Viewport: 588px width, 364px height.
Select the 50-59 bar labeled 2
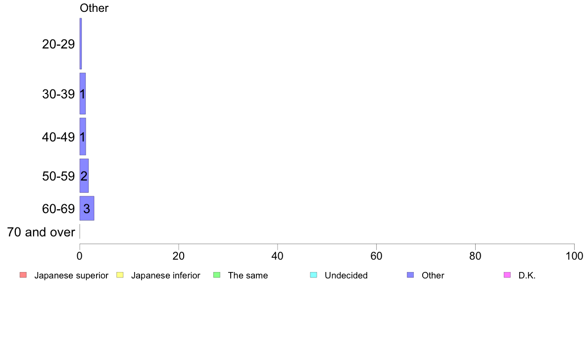pos(84,176)
